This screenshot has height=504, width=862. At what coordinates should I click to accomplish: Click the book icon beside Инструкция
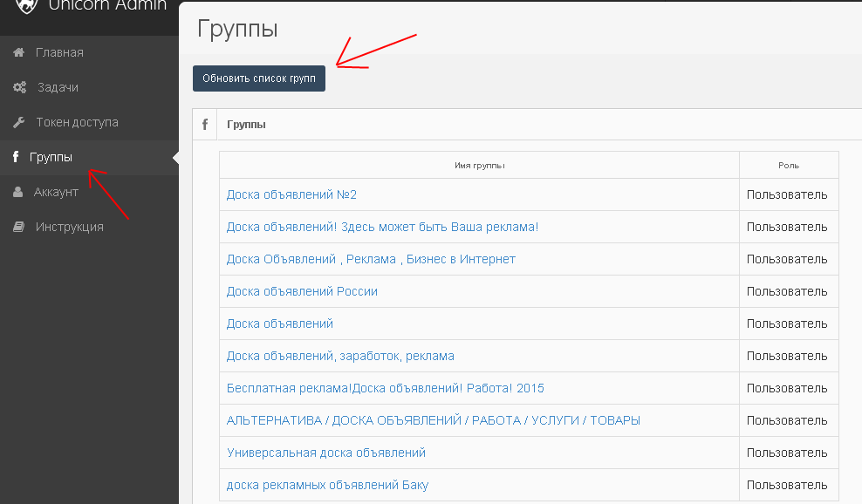18,227
